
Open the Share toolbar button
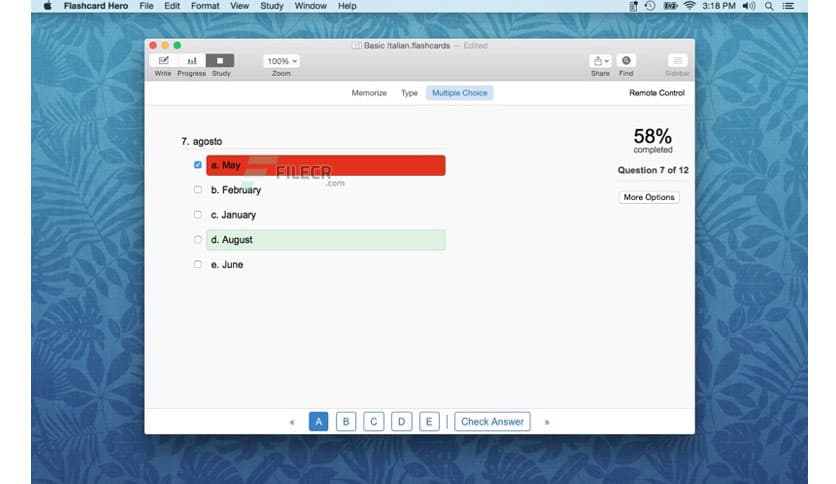point(600,61)
